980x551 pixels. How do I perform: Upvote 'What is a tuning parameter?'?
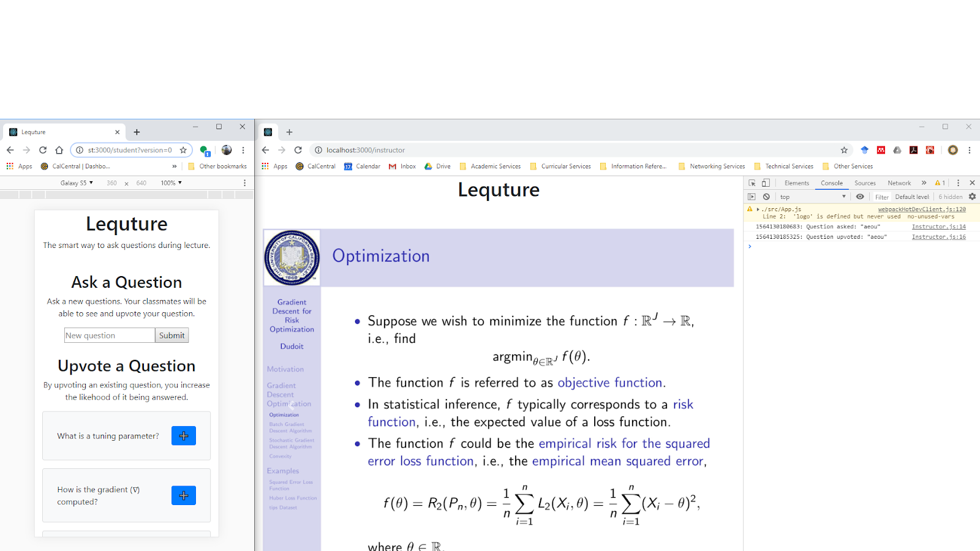pos(184,436)
